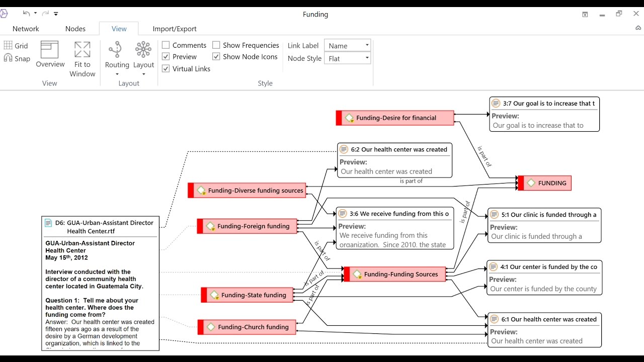Toggle the Snap magnet icon
The width and height of the screenshot is (644, 362).
[x=9, y=58]
